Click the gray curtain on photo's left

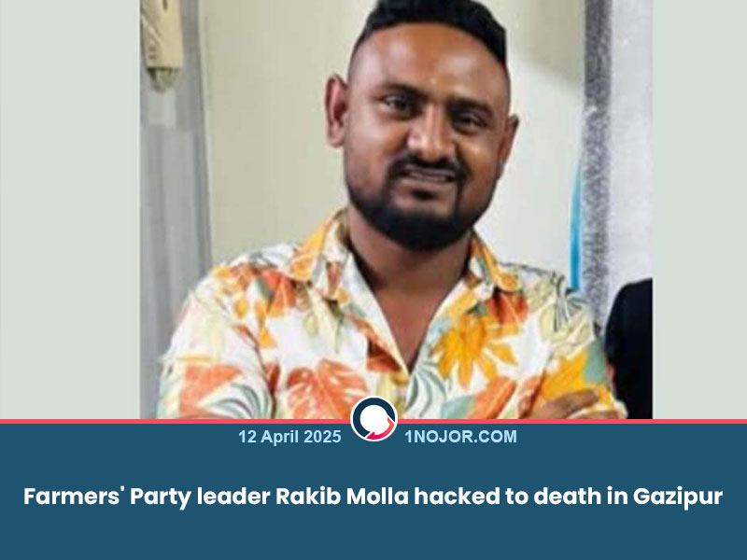(175, 215)
